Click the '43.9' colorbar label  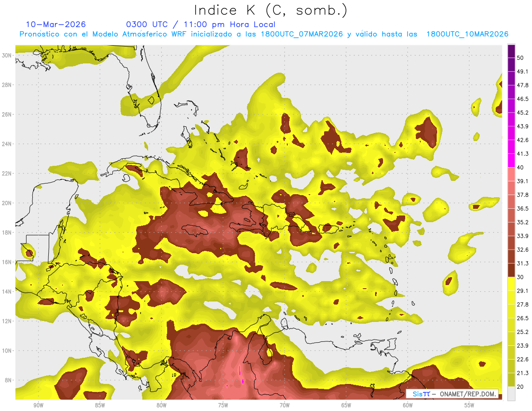pos(523,126)
